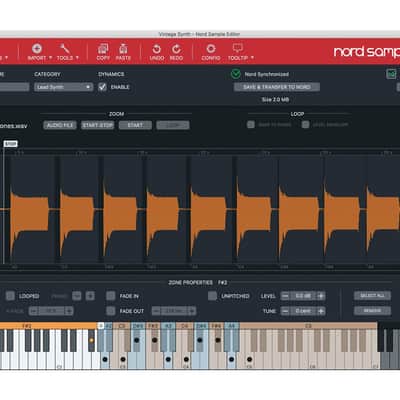This screenshot has width=400, height=400.
Task: Click the Fade Out time plus button
Action: click(192, 311)
